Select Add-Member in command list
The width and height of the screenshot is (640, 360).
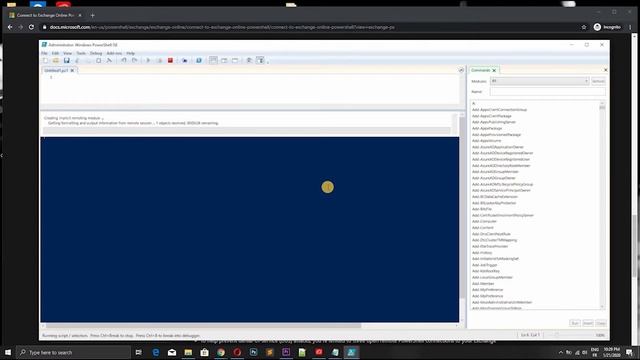[483, 284]
